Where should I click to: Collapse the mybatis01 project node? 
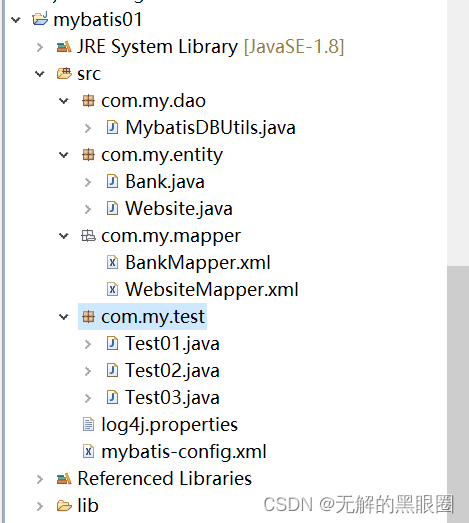point(16,20)
